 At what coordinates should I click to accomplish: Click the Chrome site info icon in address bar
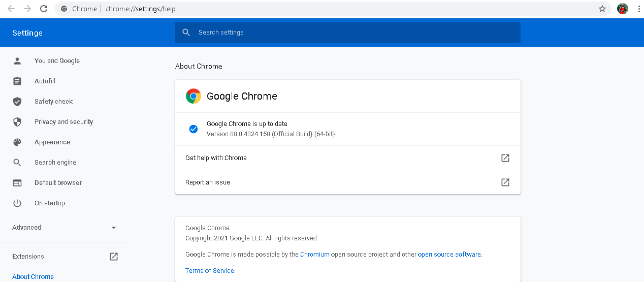click(64, 9)
